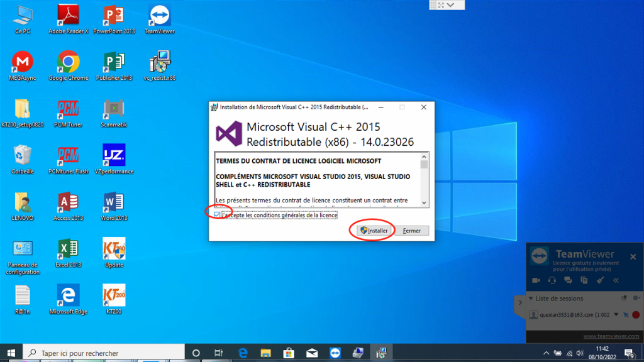The height and width of the screenshot is (362, 644).
Task: Select Excel 2013 desktop shortcut
Action: click(68, 253)
